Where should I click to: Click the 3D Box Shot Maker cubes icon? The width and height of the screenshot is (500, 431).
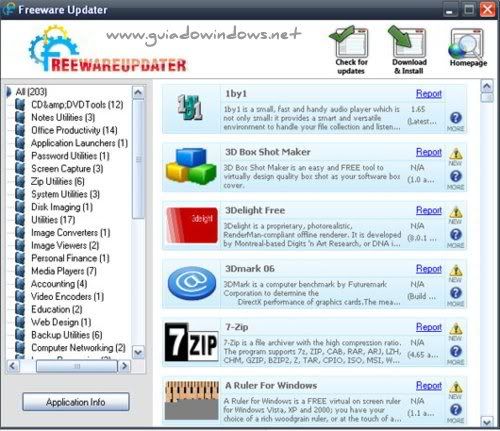point(191,166)
